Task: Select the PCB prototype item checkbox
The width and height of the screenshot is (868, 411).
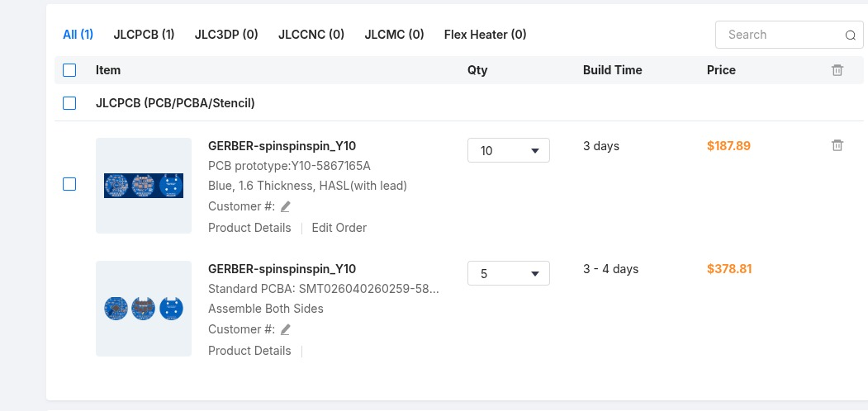Action: pyautogui.click(x=69, y=184)
